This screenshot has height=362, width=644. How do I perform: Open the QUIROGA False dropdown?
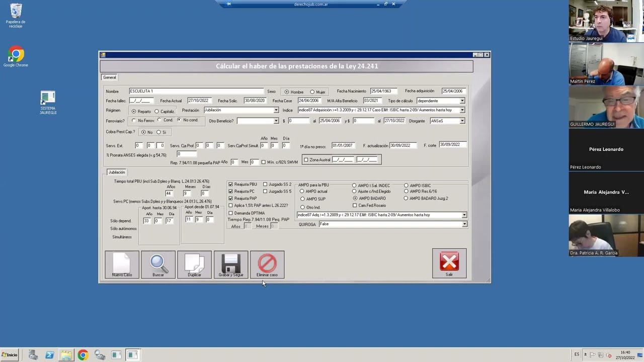pos(464,224)
